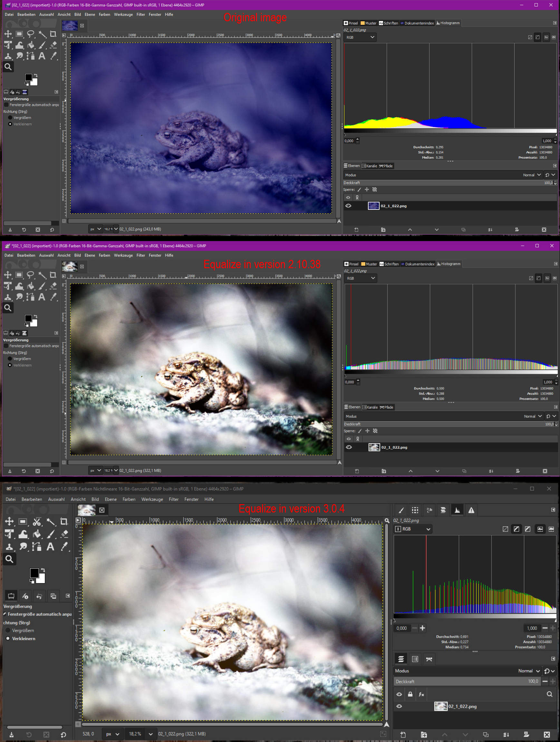Screen dimensions: 560x742
Task: Open RGB channel dropdown in 3.0.4 histogram
Action: point(413,529)
